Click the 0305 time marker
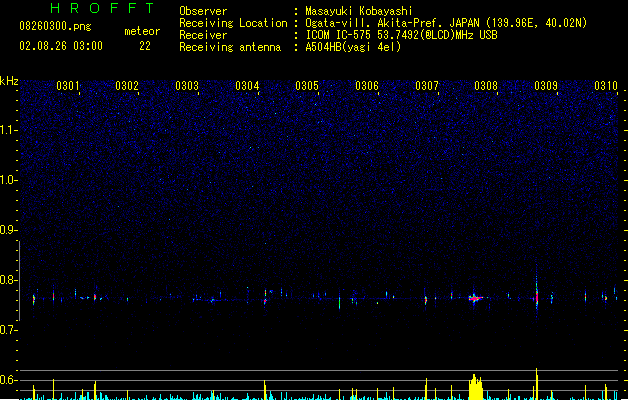Image resolution: width=629 pixels, height=400 pixels. coord(307,86)
